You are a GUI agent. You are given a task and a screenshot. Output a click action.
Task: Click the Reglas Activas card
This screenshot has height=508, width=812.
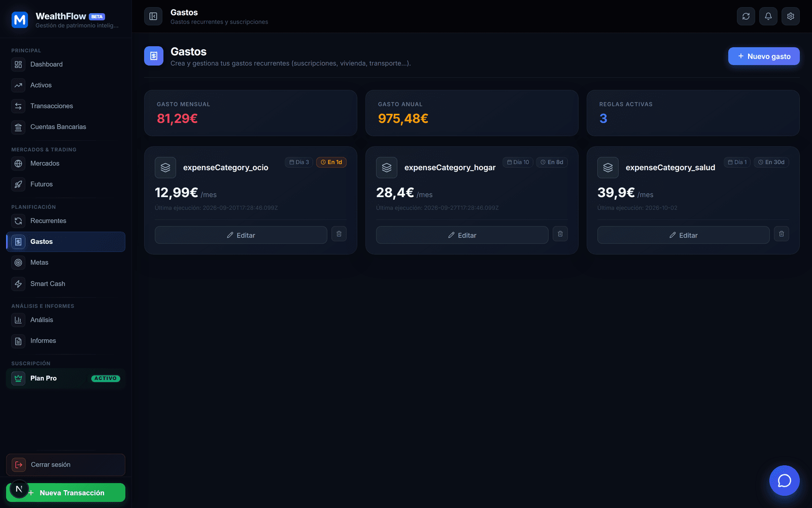[693, 113]
